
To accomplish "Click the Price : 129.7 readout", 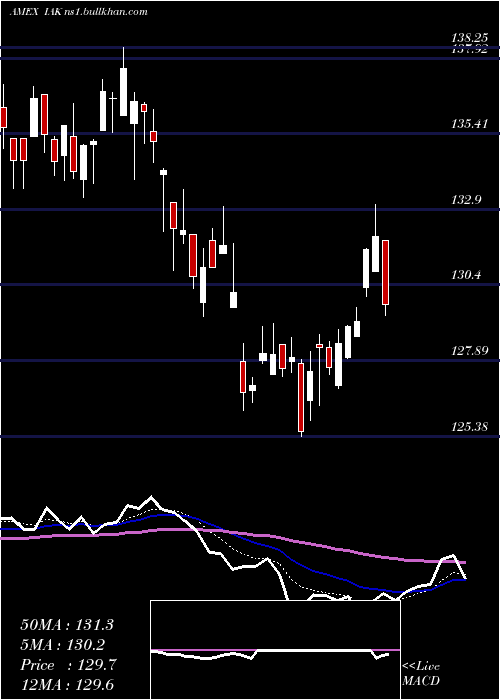I will point(69,665).
